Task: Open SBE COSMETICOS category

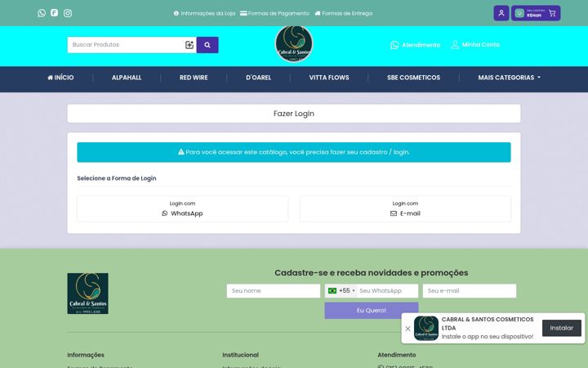Action: point(413,78)
